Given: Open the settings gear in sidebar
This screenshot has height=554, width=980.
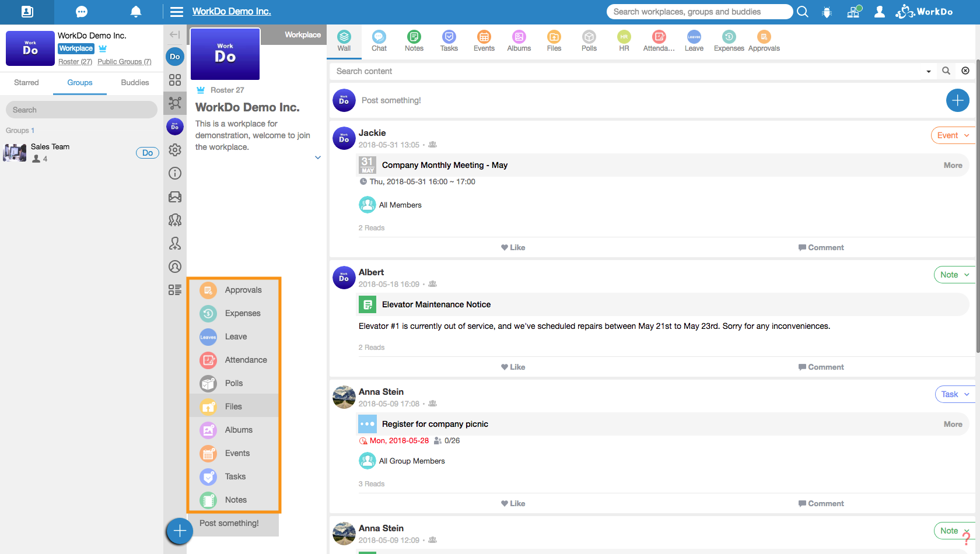Looking at the screenshot, I should 175,150.
